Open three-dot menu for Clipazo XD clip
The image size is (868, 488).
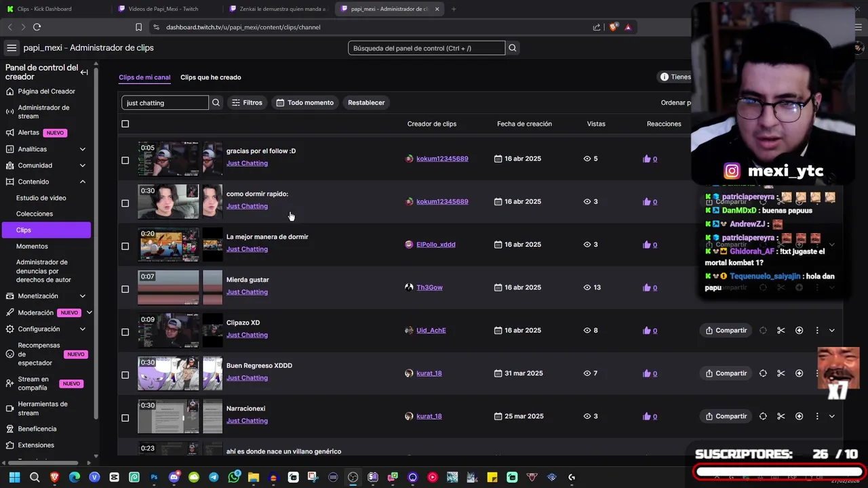pos(817,331)
